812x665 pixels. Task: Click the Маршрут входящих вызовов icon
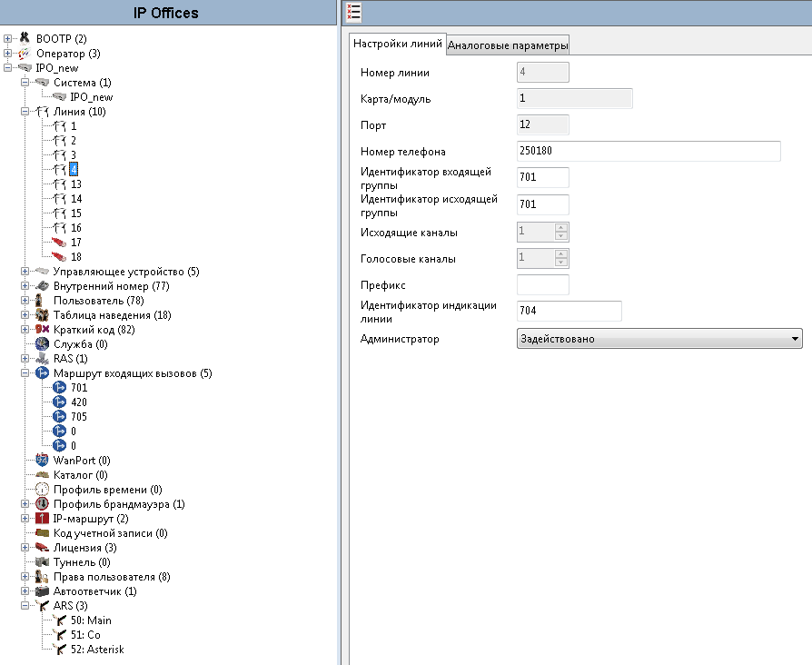click(x=42, y=372)
